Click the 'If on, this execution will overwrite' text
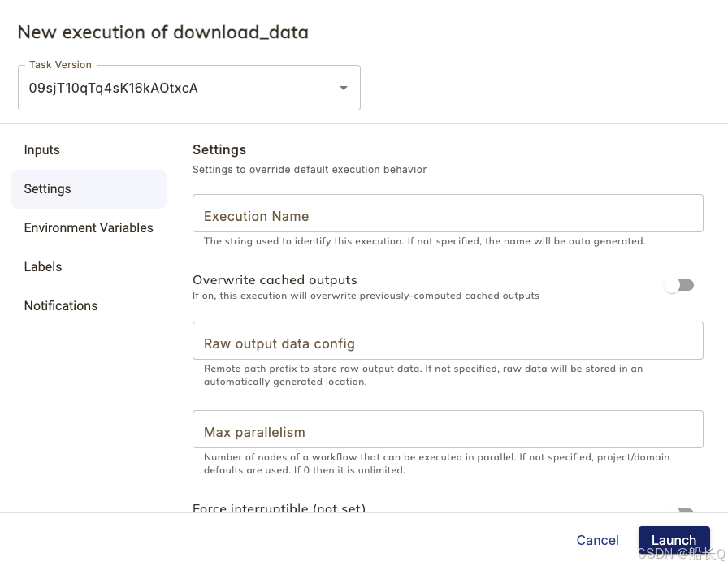The width and height of the screenshot is (728, 566). point(366,296)
